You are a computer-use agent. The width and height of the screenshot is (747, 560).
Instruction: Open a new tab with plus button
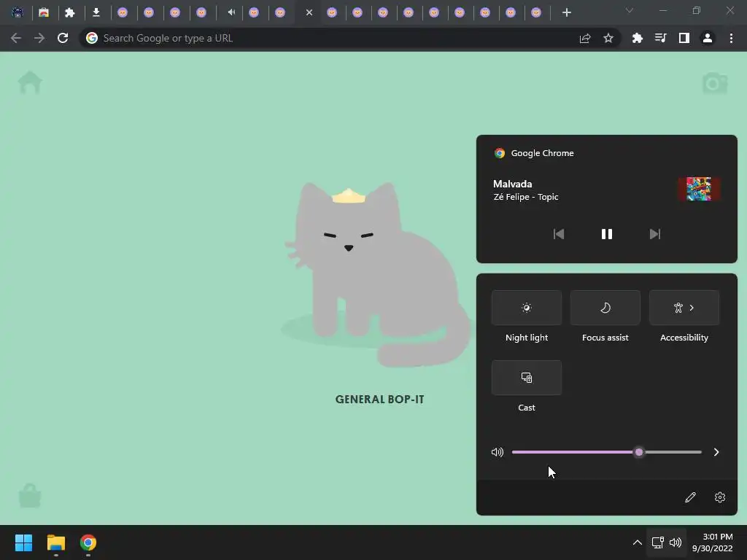pyautogui.click(x=566, y=12)
